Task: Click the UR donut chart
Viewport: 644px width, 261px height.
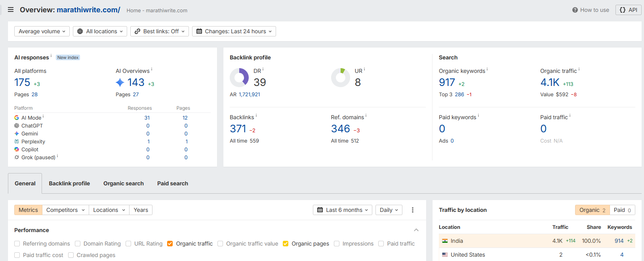Action: tap(341, 78)
